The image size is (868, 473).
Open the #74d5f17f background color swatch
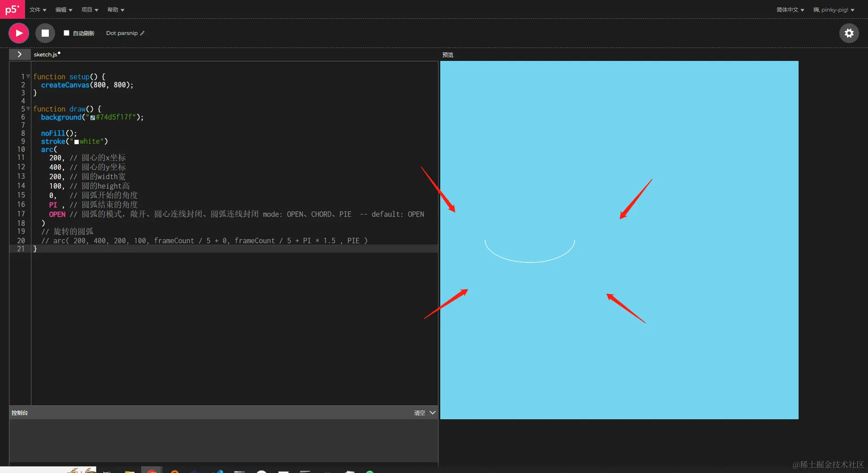tap(93, 118)
